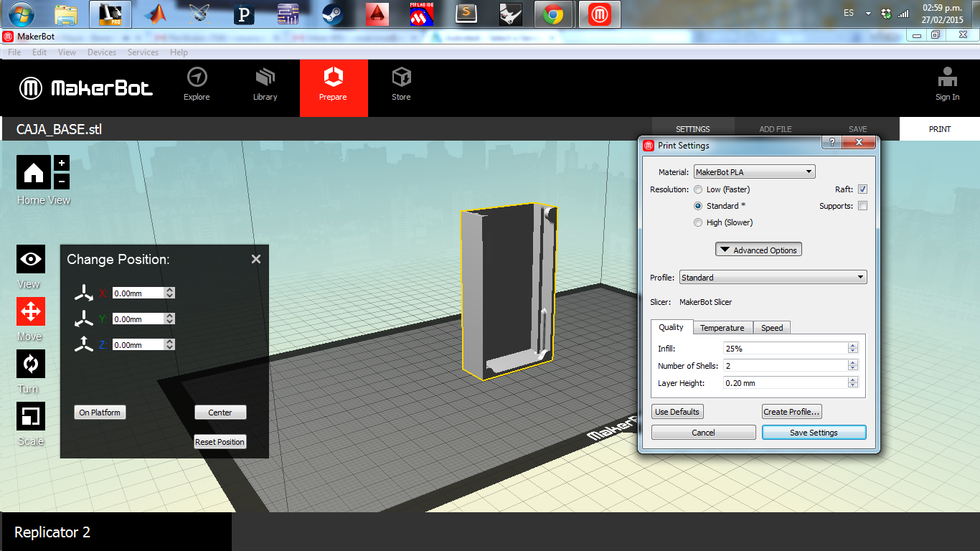
Task: Select Low (Faster) resolution
Action: pyautogui.click(x=698, y=189)
